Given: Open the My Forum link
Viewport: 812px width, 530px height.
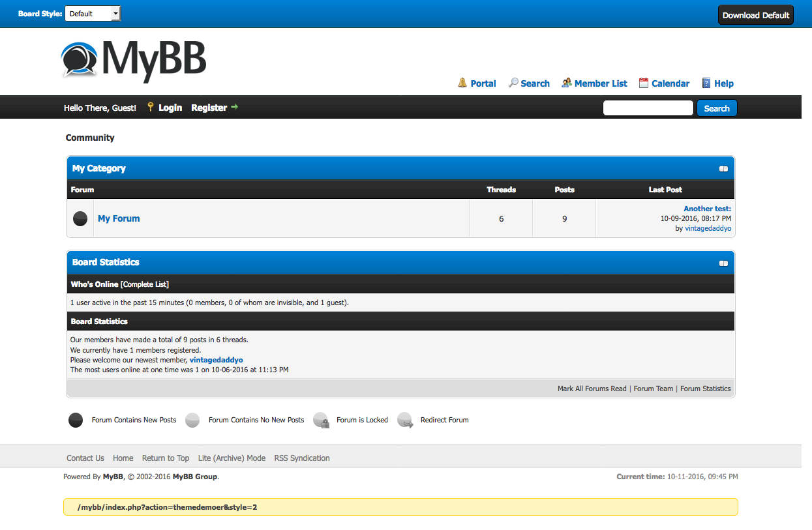Looking at the screenshot, I should [x=119, y=218].
